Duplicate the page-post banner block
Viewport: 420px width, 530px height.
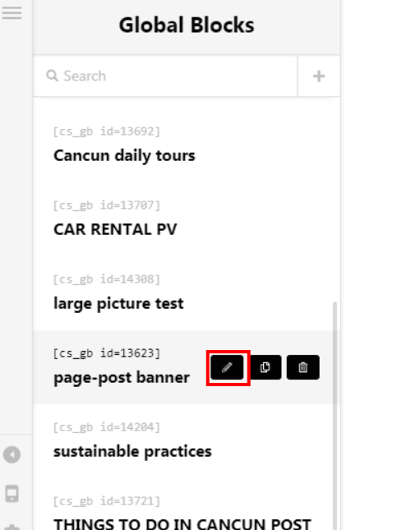coord(265,367)
